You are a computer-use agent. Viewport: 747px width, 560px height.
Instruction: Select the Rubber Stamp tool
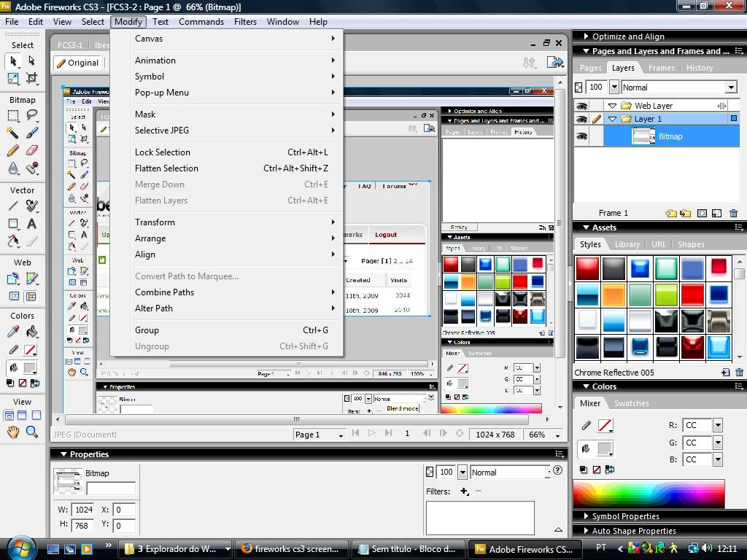coord(31,168)
